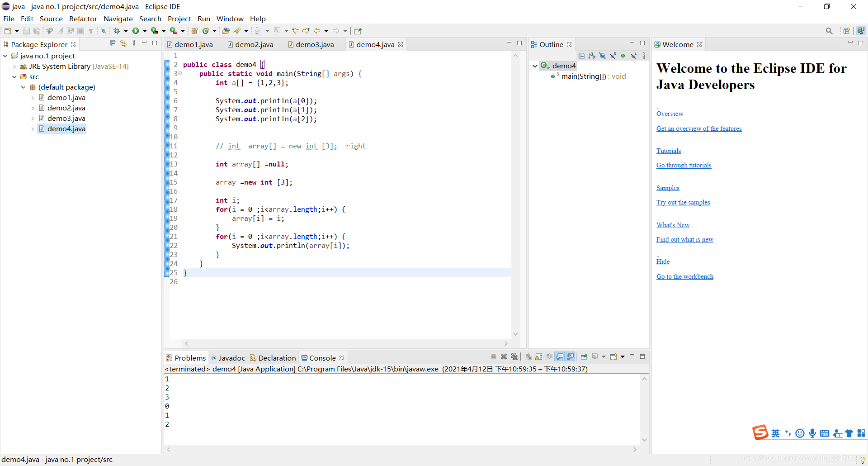Toggle Show Console on Standard Out
This screenshot has height=466, width=868.
[x=560, y=357]
